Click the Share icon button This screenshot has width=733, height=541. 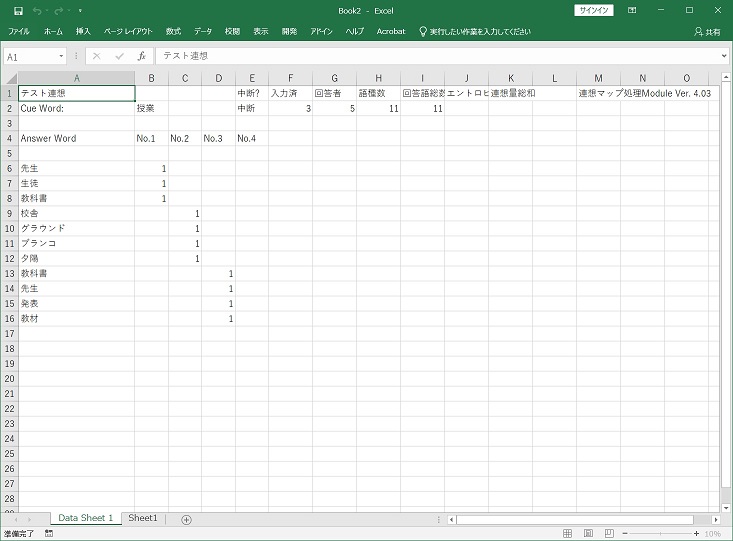coord(706,32)
